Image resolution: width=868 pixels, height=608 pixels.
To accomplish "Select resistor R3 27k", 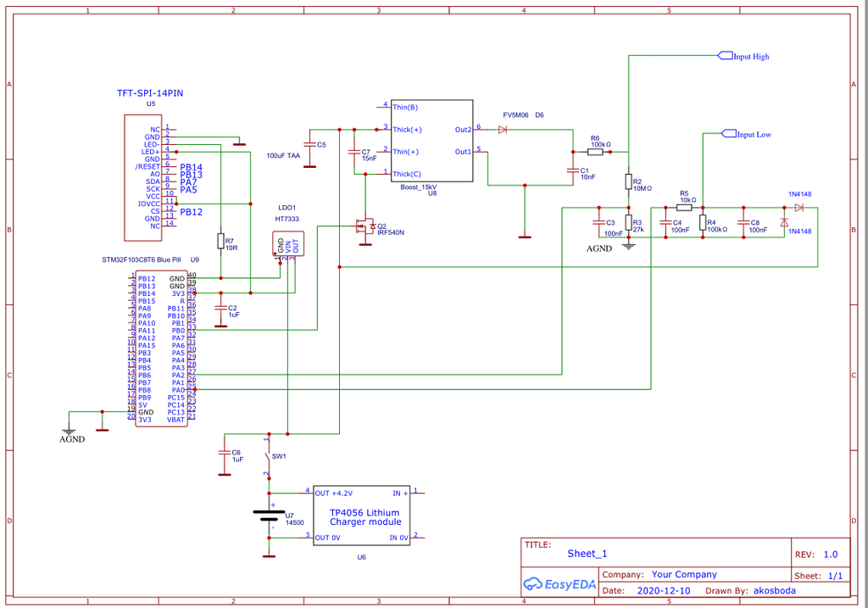I will [x=628, y=223].
